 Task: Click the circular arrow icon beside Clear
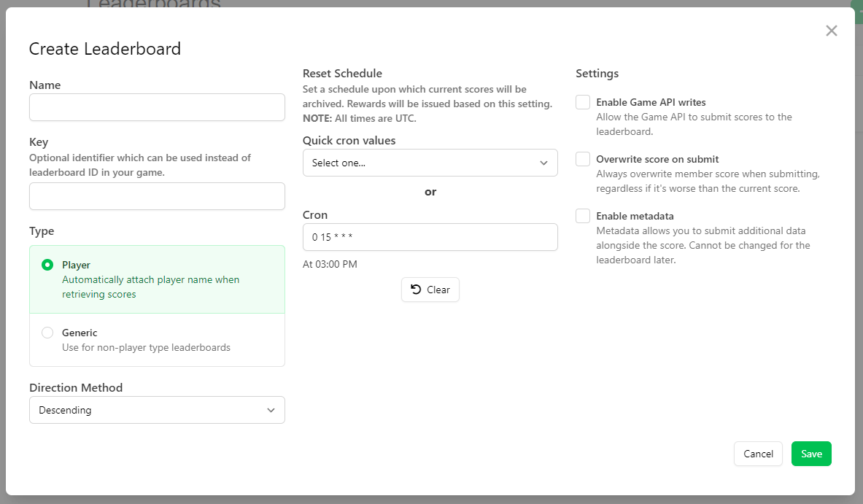[x=416, y=290]
